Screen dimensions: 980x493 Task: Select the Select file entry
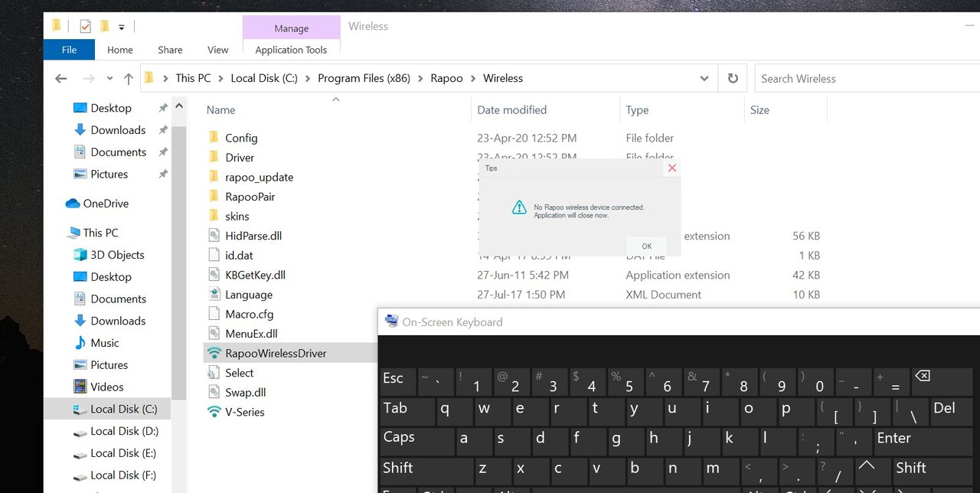coord(239,373)
